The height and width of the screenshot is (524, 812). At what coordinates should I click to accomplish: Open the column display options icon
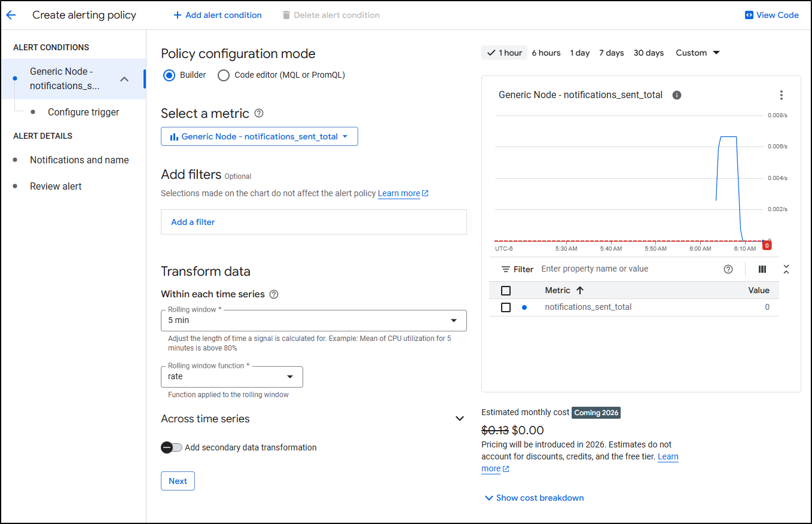pyautogui.click(x=762, y=269)
